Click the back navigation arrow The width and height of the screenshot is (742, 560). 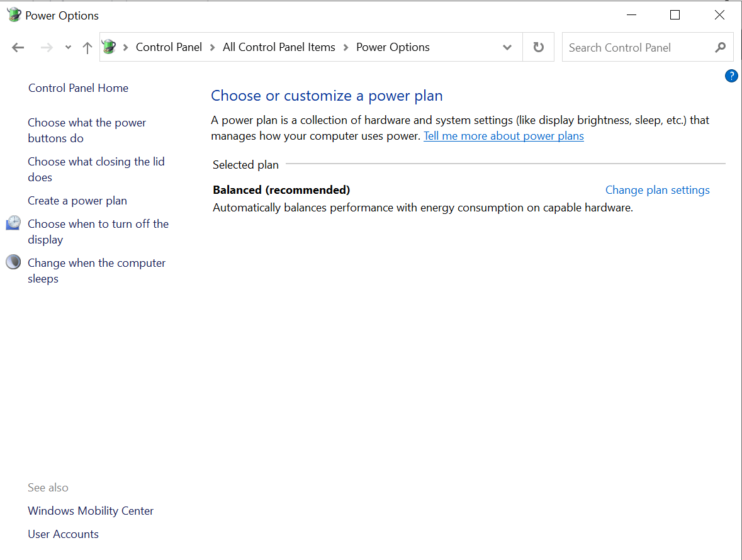pos(18,48)
